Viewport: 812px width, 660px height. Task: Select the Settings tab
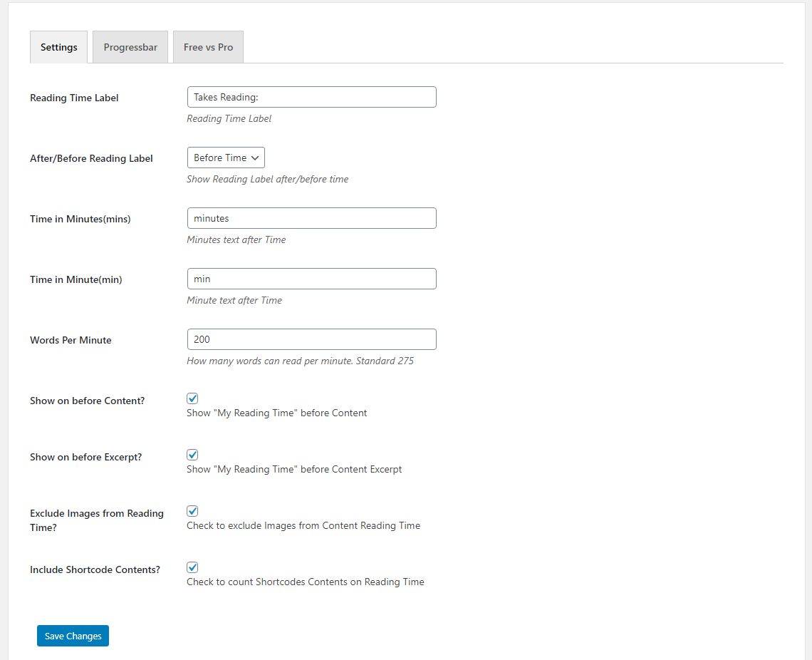click(58, 47)
